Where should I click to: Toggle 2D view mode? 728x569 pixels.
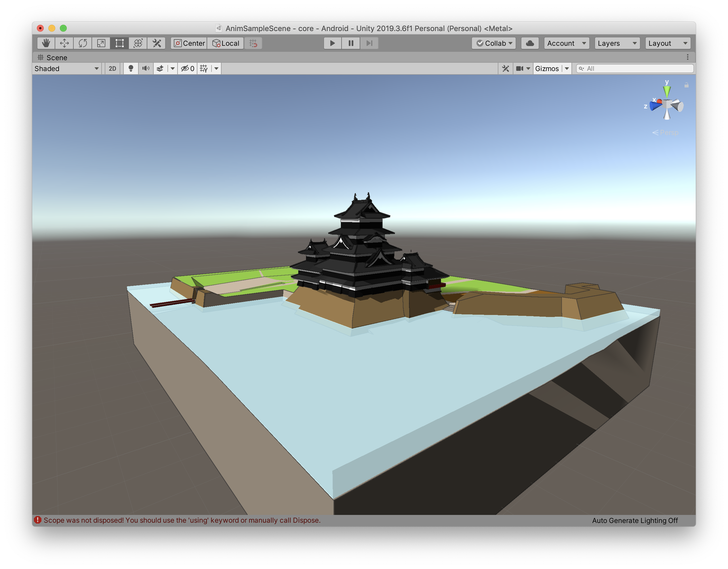pos(112,69)
